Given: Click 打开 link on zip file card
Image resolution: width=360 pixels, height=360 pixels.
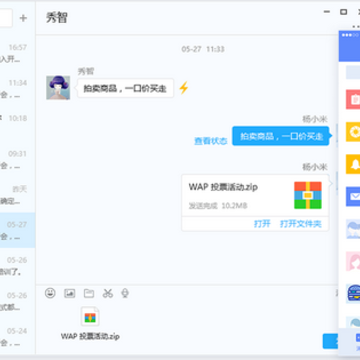Looking at the screenshot, I should click(262, 224).
